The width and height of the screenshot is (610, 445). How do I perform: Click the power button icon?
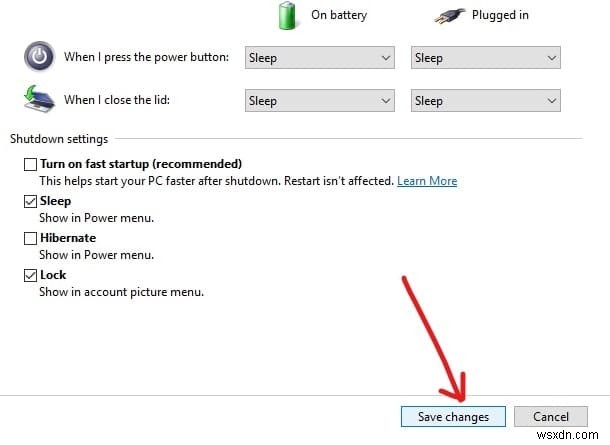[x=37, y=57]
